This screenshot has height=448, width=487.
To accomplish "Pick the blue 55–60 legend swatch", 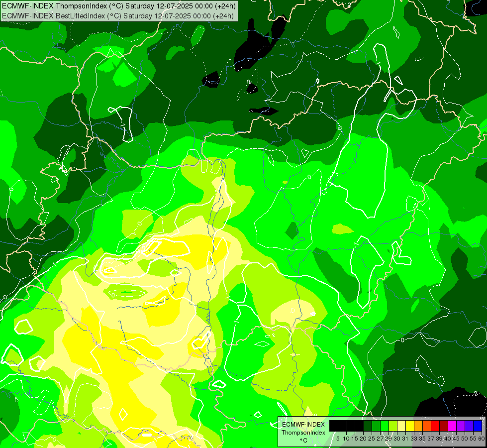I will (478, 426).
